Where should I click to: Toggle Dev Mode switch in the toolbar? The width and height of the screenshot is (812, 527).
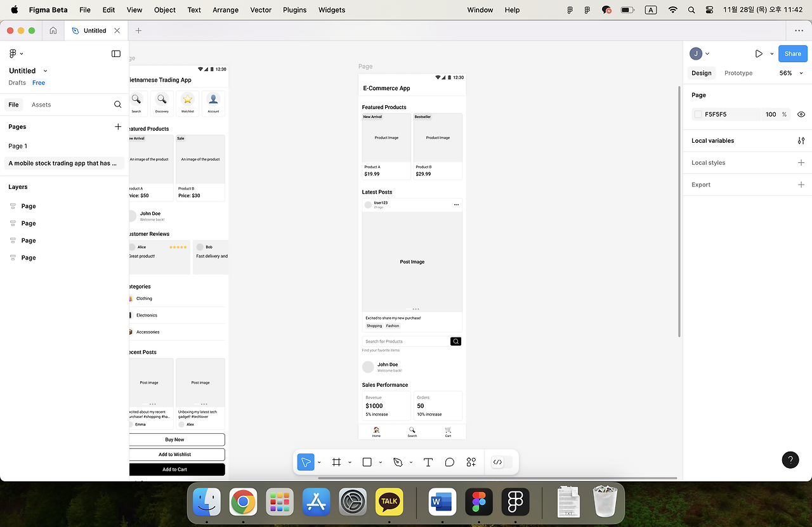(502, 462)
